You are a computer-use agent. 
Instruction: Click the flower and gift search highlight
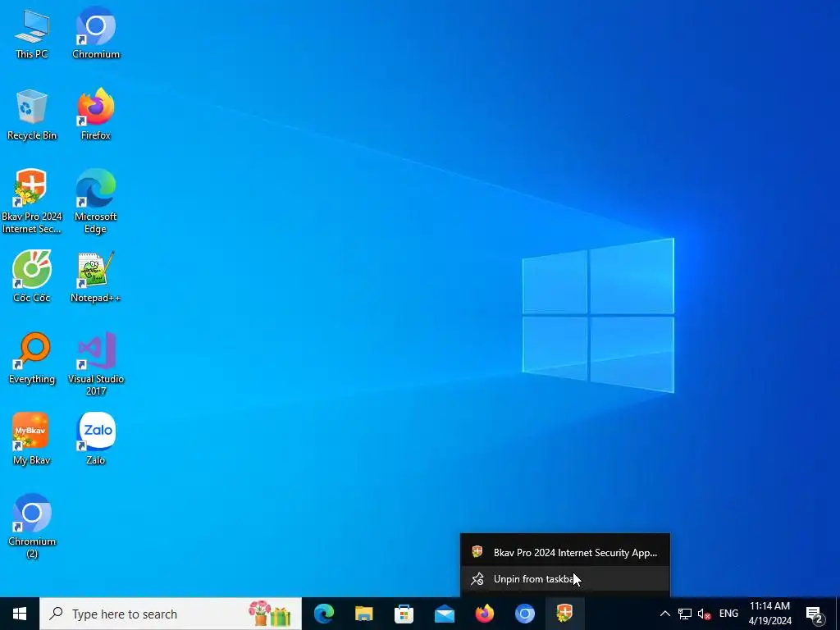(269, 614)
